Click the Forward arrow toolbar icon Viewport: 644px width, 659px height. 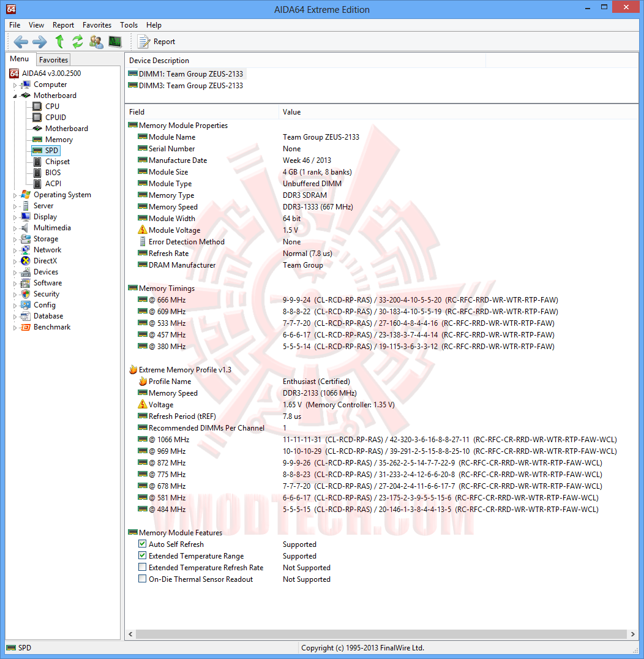(x=40, y=42)
